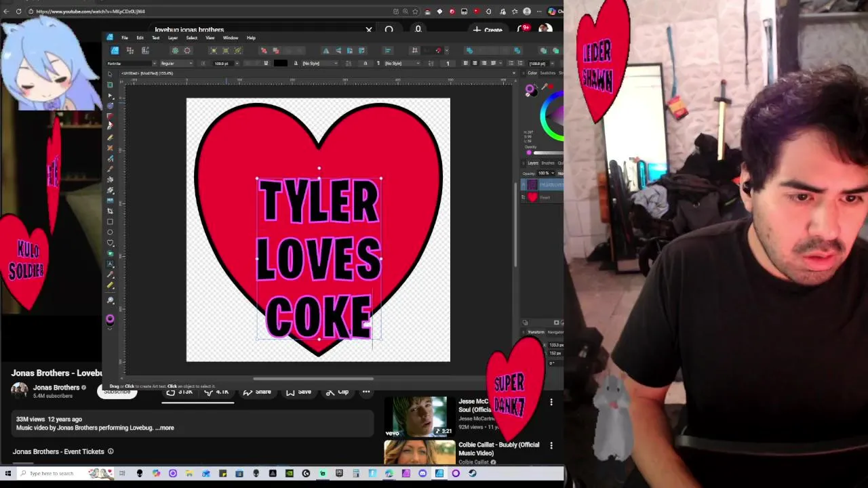868x488 pixels.
Task: Toggle numbered list formatting
Action: [520, 63]
